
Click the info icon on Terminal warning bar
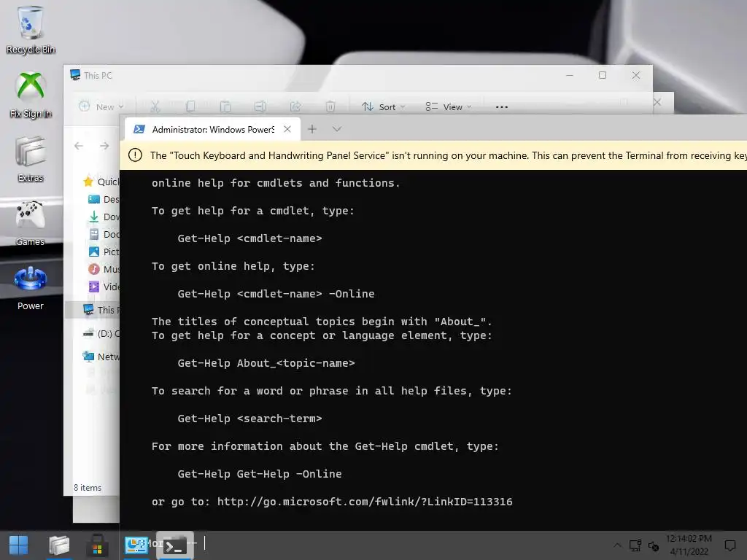135,155
